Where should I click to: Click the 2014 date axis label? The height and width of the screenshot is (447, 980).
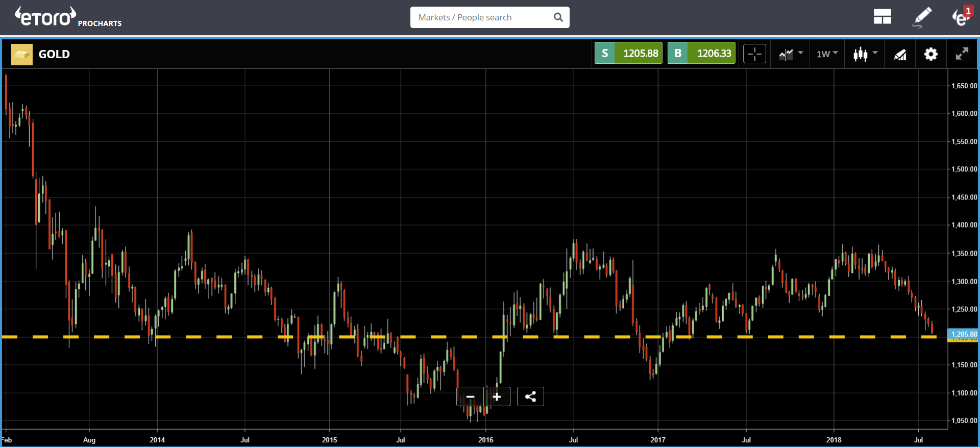tap(157, 440)
